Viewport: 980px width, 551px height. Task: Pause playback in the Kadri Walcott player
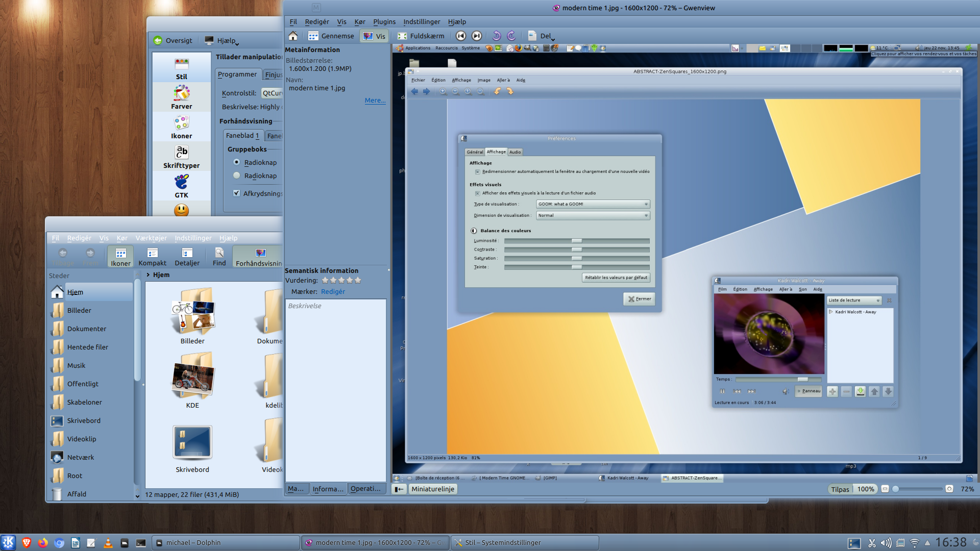(x=722, y=391)
